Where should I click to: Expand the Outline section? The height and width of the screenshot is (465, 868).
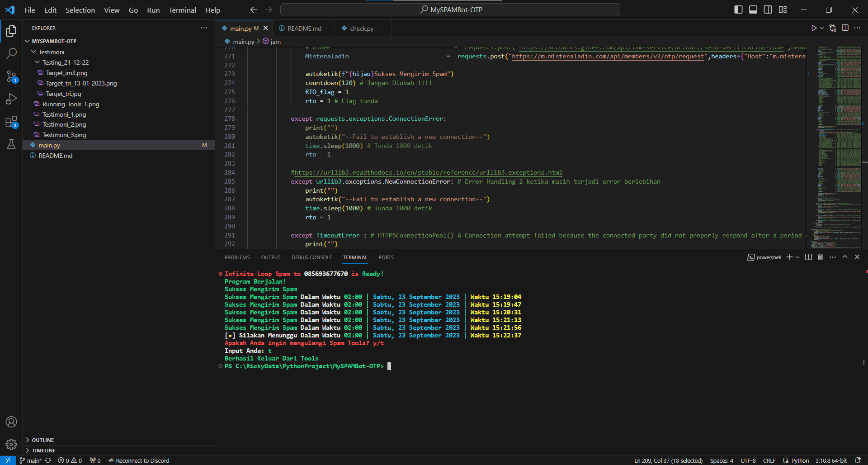tap(42, 440)
